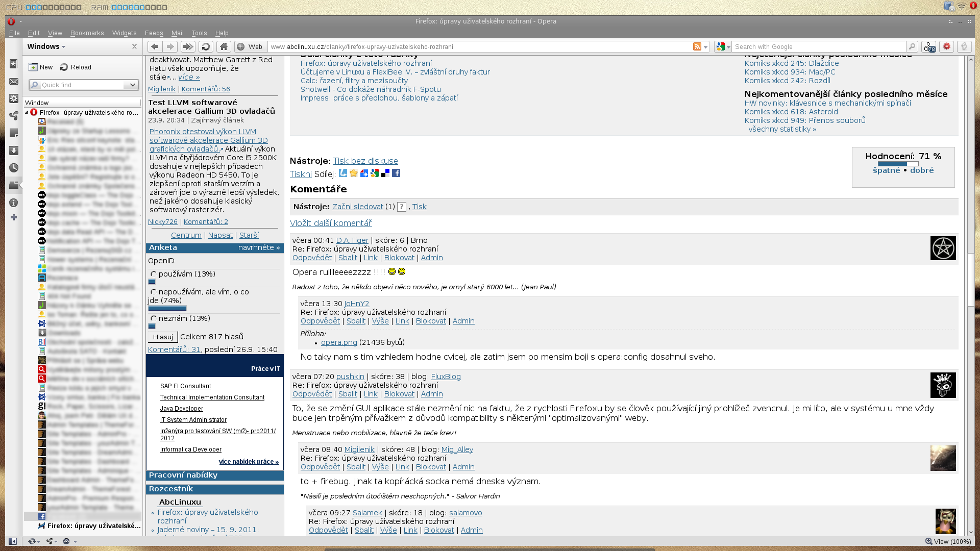Select the 'používám (13%)' poll option
The height and width of the screenshot is (551, 980).
pos(153,274)
